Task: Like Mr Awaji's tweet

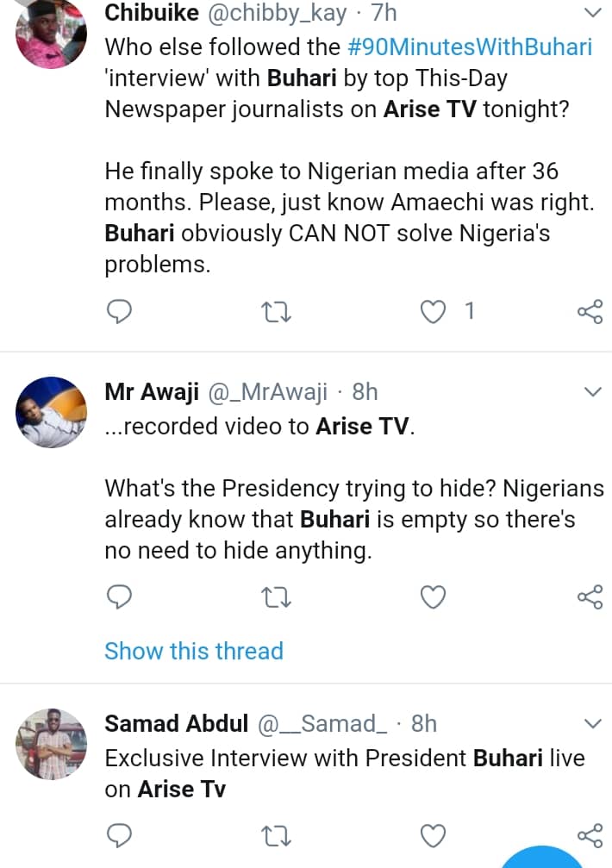Action: (x=432, y=596)
